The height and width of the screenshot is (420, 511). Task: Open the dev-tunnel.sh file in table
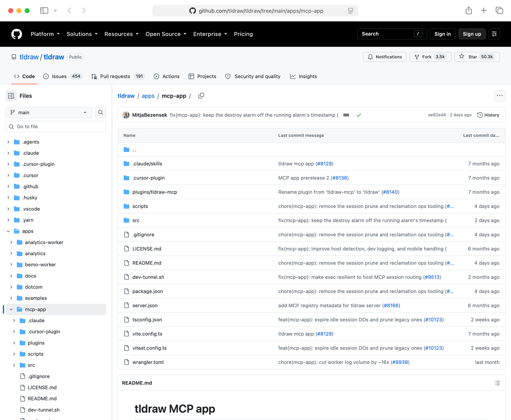[148, 277]
